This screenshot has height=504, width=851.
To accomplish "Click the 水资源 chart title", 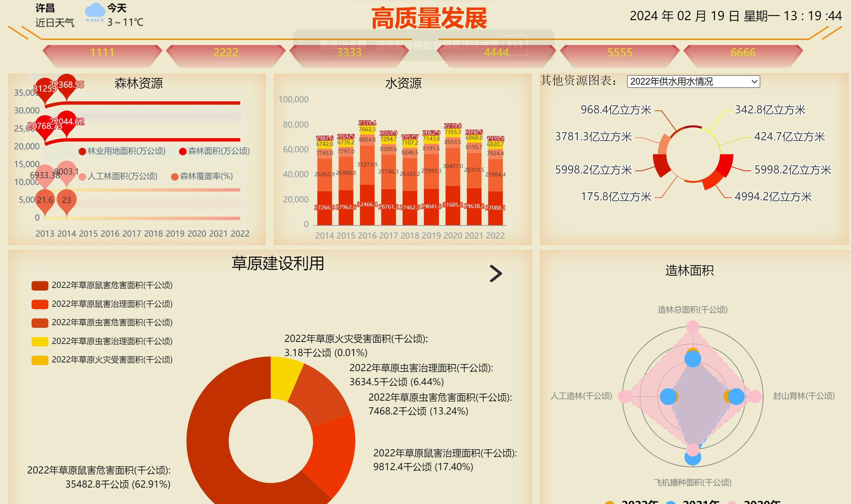I will (x=403, y=83).
